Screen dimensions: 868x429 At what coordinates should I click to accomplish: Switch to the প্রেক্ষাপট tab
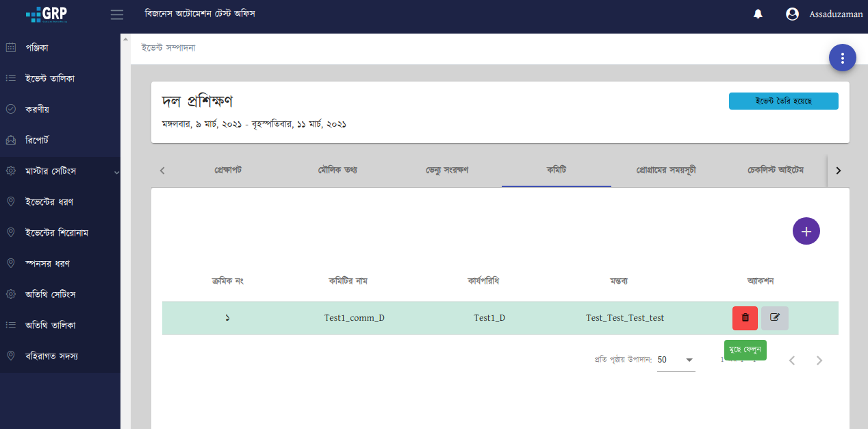click(x=228, y=170)
